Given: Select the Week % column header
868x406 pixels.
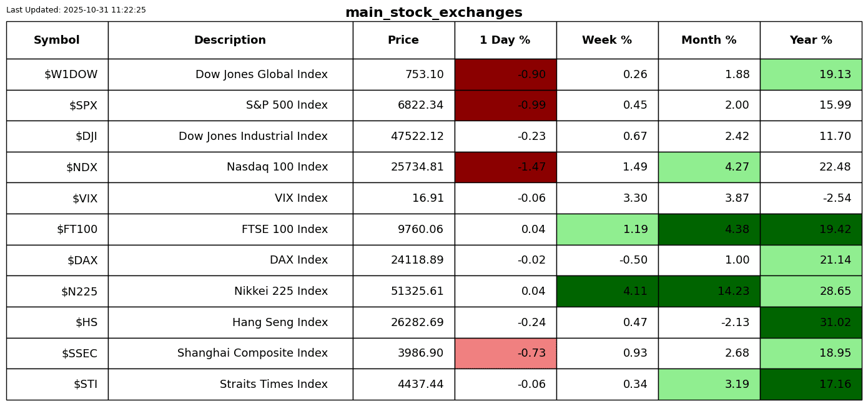Looking at the screenshot, I should (x=607, y=41).
